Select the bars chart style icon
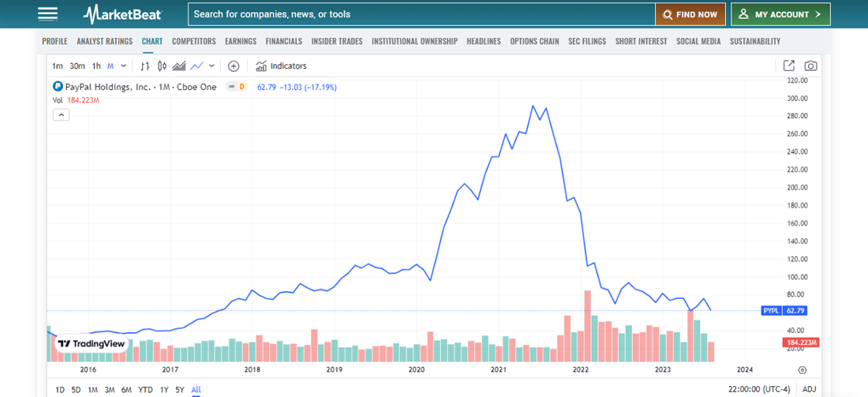The image size is (868, 397). (x=145, y=66)
